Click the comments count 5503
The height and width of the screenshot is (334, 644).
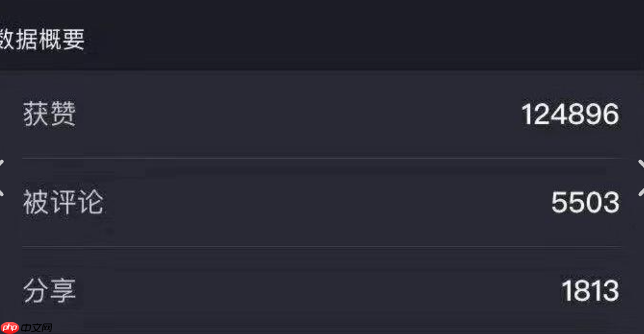pos(585,203)
